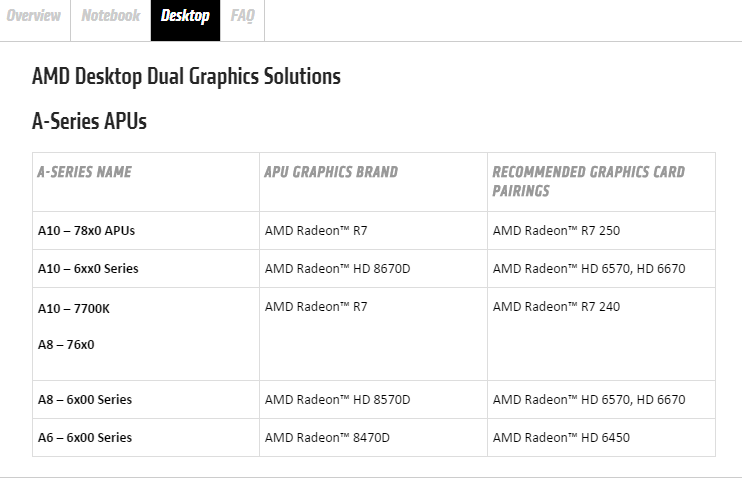Select the A6 – 6x00 Series cell

pos(85,437)
